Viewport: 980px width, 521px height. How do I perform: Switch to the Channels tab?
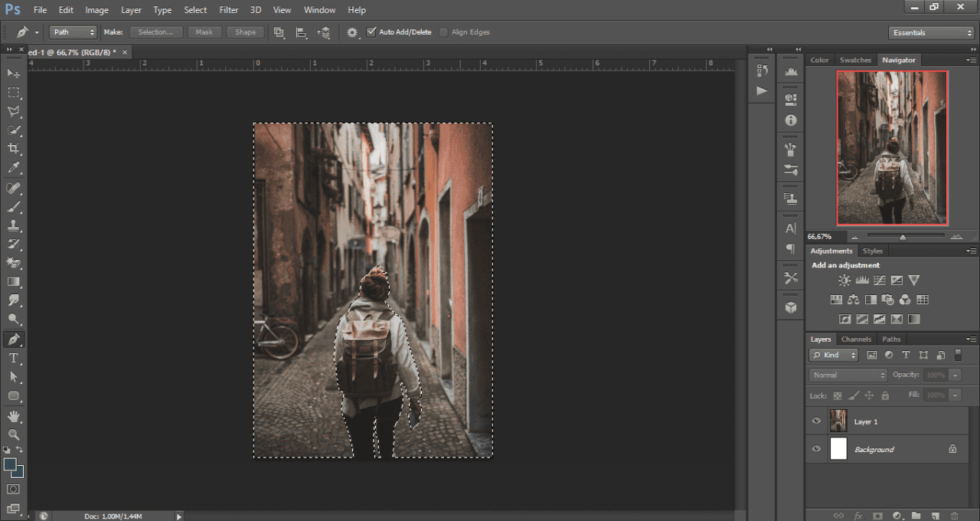click(856, 339)
